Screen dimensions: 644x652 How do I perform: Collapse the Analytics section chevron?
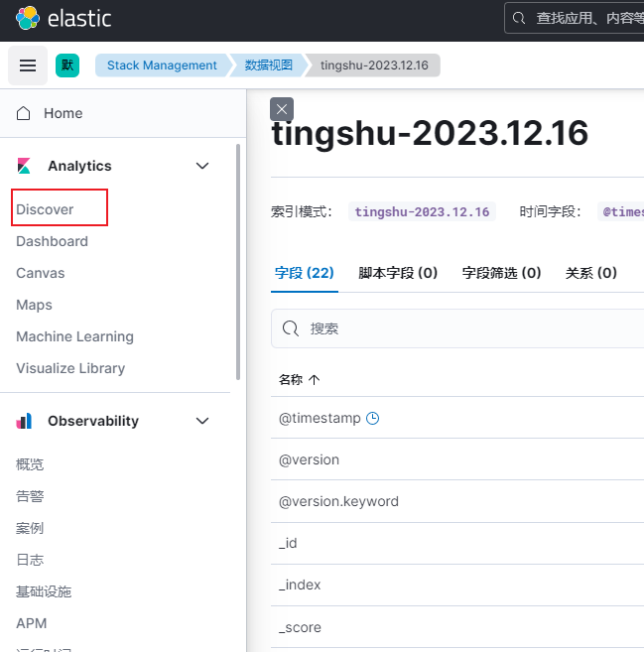pos(202,166)
